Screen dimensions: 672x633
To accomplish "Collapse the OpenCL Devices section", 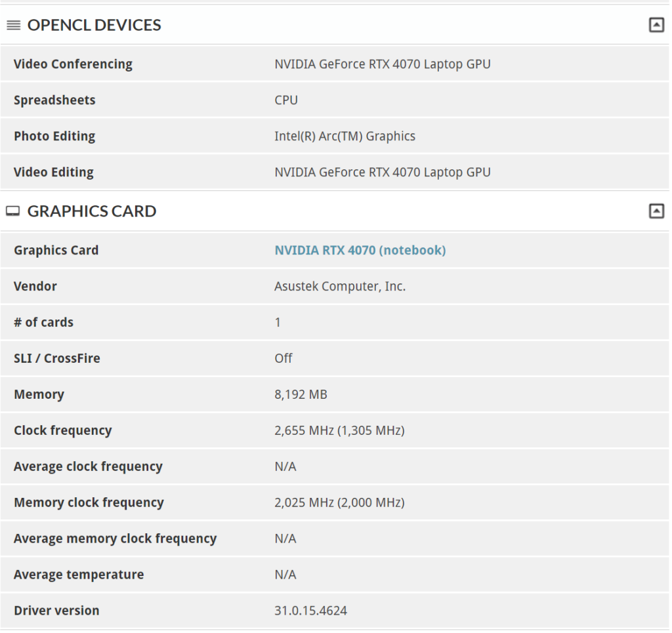I will (656, 26).
